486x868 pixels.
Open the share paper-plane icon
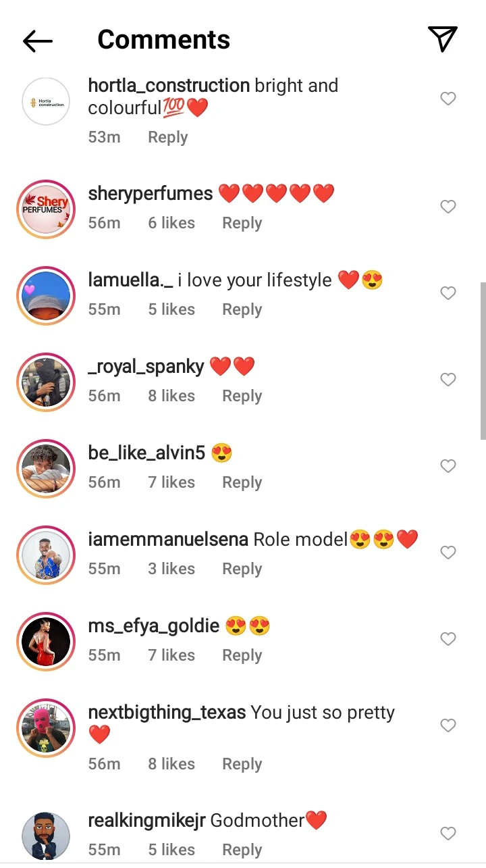(443, 39)
